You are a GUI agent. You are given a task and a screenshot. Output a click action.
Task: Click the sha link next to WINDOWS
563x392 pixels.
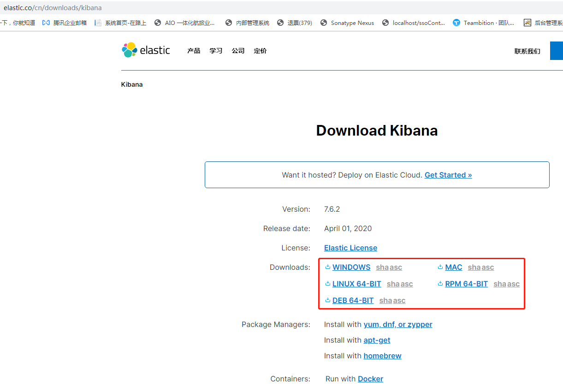[x=382, y=267]
